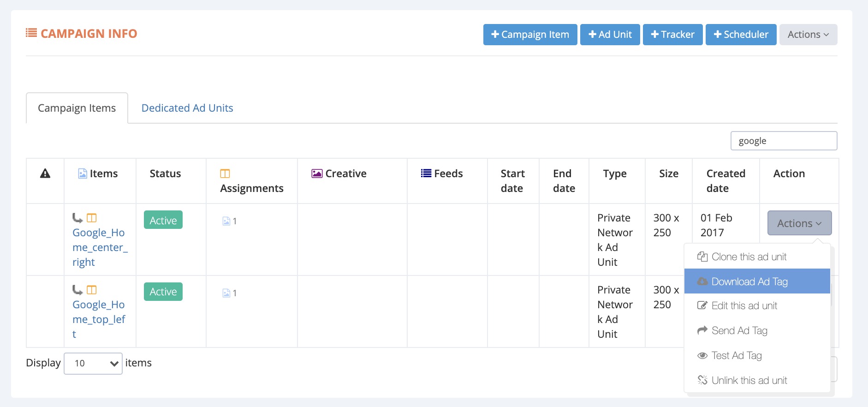This screenshot has height=407, width=868.
Task: Add a new Campaign Item
Action: pos(530,35)
